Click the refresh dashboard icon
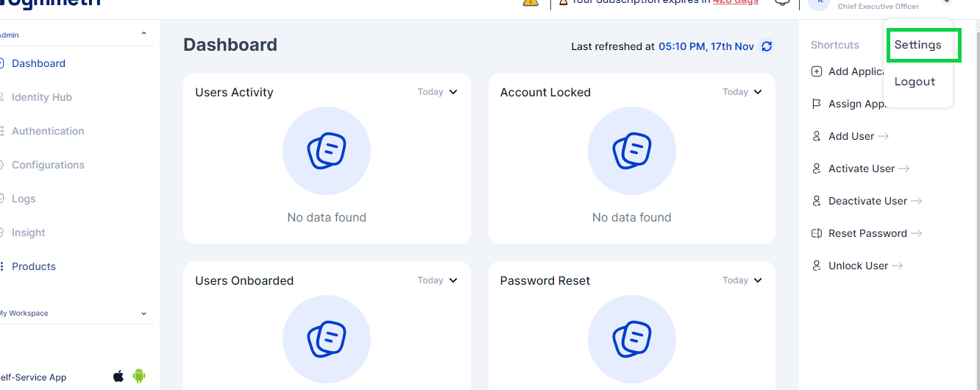Image resolution: width=980 pixels, height=390 pixels. coord(767,46)
